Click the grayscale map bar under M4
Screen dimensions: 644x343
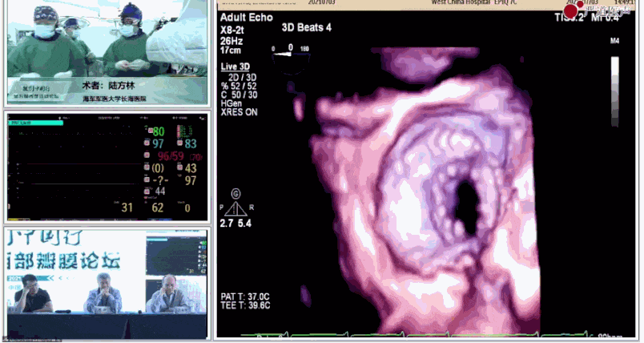pyautogui.click(x=615, y=91)
